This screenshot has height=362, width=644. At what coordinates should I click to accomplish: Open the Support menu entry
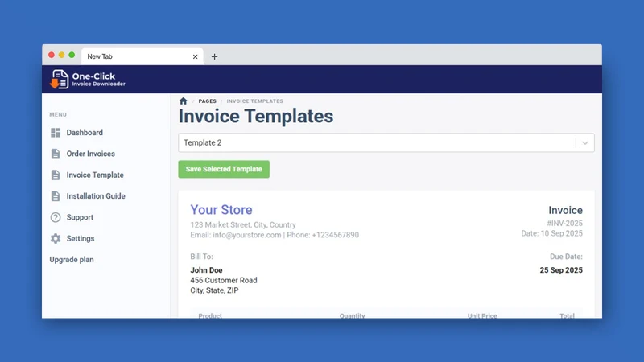[x=80, y=217]
